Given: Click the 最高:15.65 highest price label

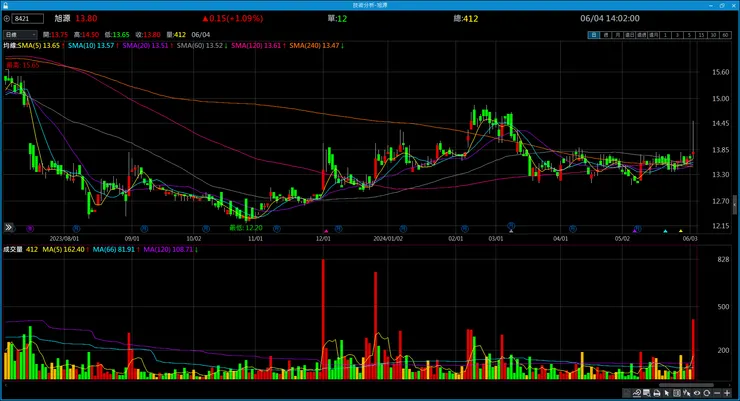Looking at the screenshot, I should coord(23,65).
